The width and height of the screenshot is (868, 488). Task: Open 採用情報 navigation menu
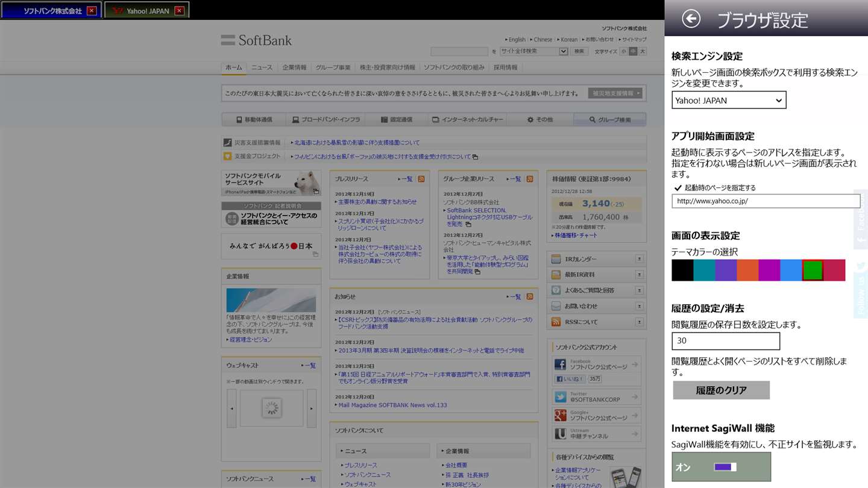[x=505, y=67]
